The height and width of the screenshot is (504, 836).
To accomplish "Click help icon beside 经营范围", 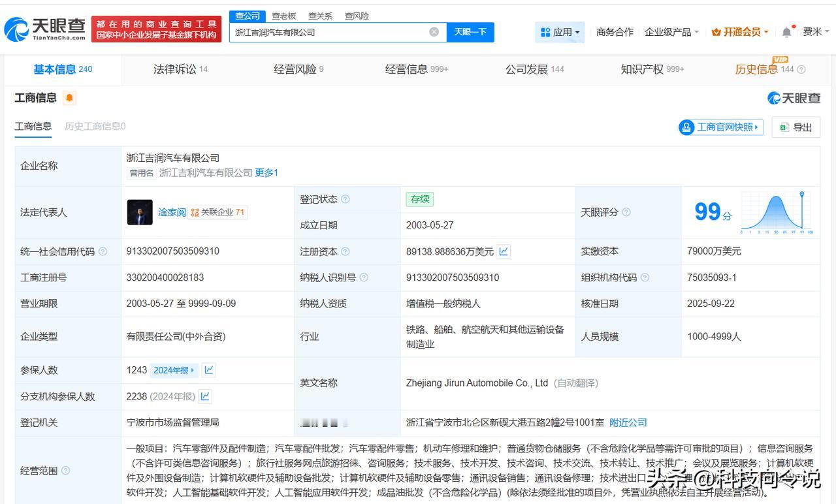I will coord(65,471).
